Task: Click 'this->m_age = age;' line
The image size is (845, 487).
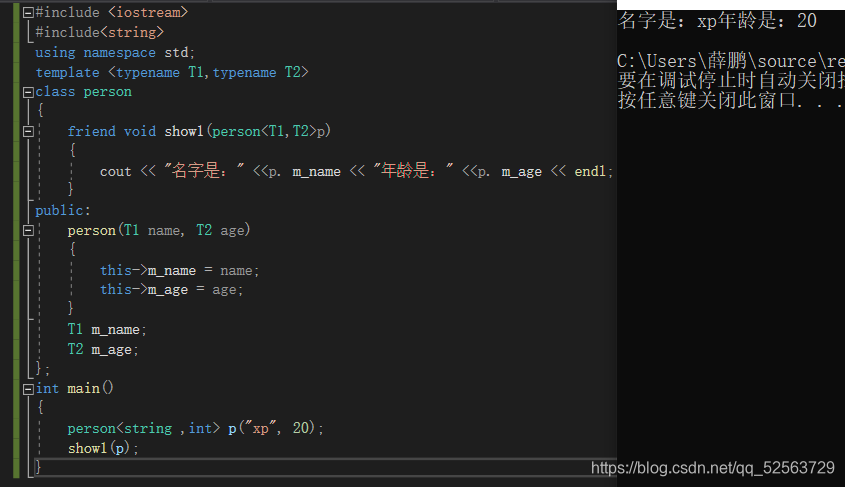Action: [171, 290]
